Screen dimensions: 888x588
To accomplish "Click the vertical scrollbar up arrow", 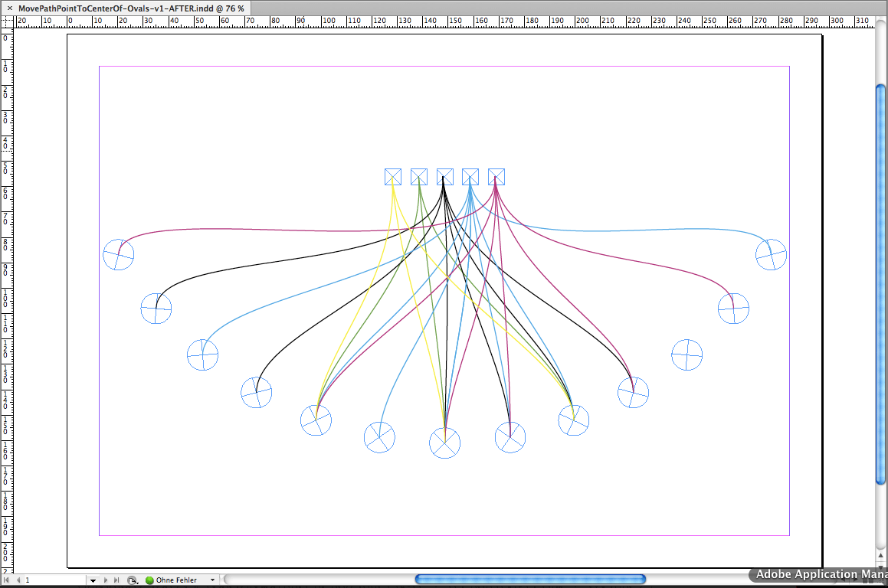I will [x=880, y=556].
